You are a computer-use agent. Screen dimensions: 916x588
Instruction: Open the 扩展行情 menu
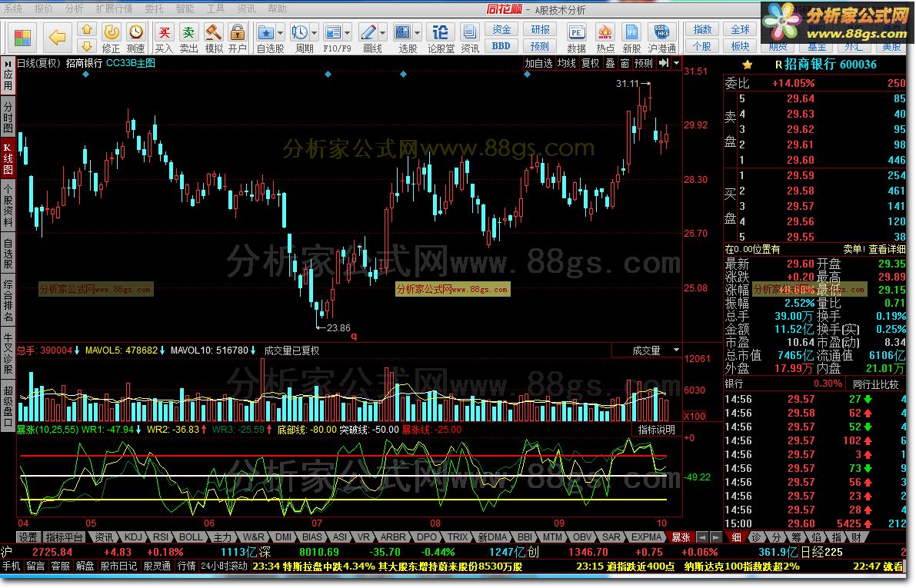(x=114, y=8)
